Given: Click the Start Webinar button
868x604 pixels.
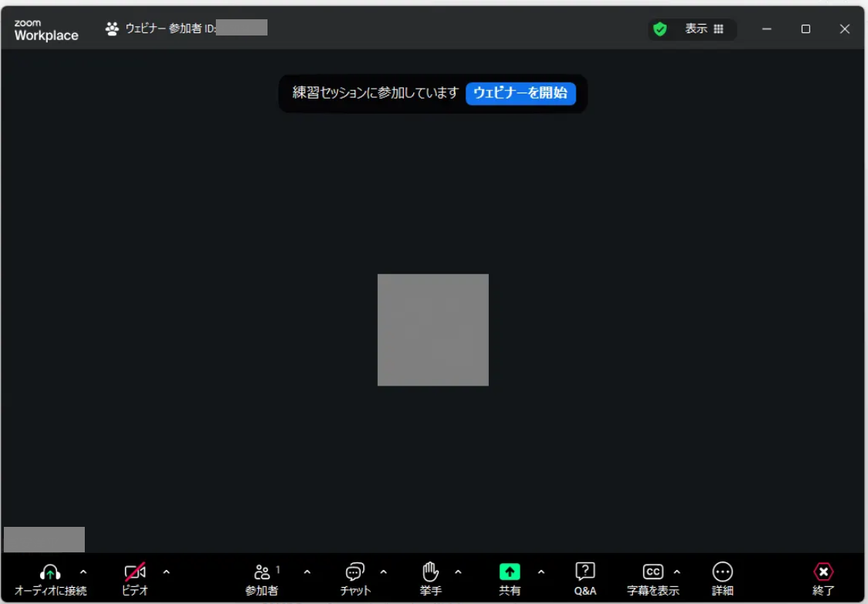Looking at the screenshot, I should click(520, 93).
